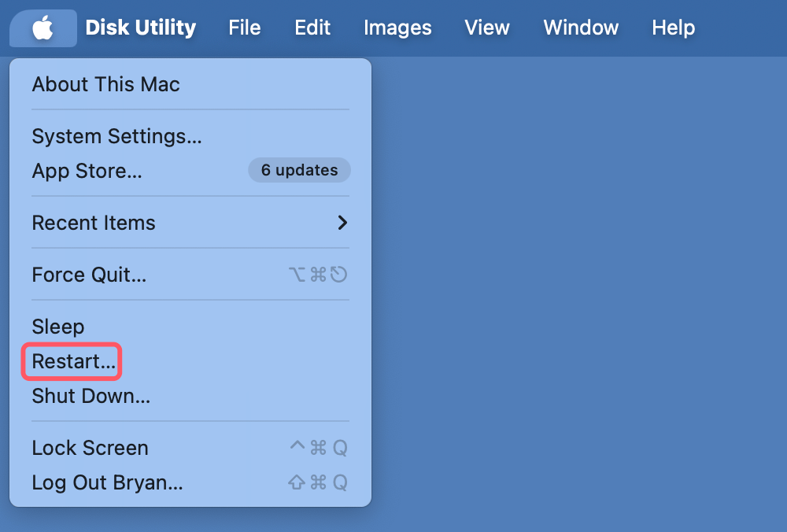Open About This Mac

pos(105,84)
